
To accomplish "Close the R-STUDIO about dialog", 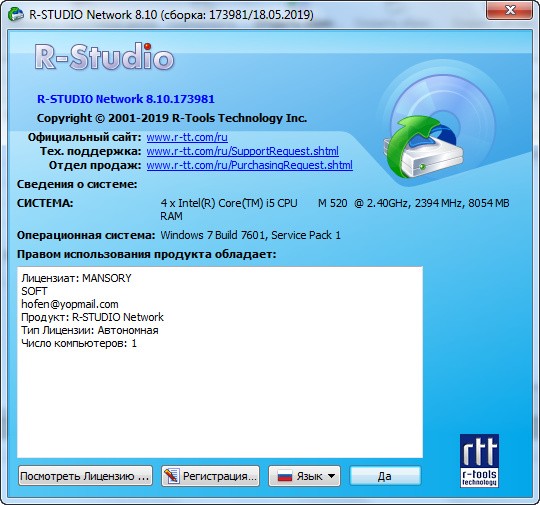I will click(510, 10).
